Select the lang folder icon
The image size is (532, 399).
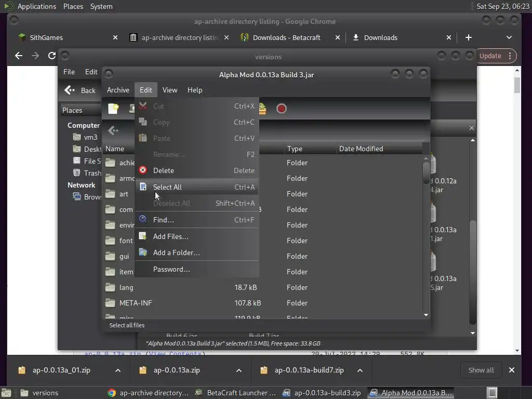(x=110, y=287)
